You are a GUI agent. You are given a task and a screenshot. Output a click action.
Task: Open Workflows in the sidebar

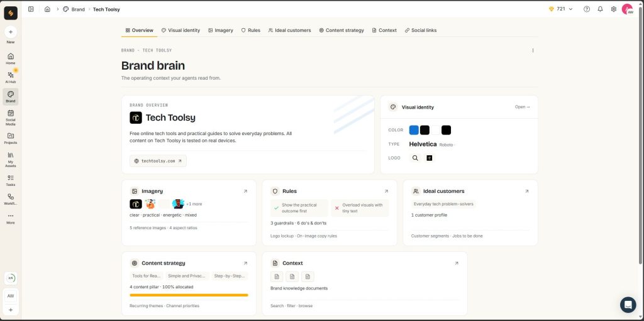click(x=11, y=200)
